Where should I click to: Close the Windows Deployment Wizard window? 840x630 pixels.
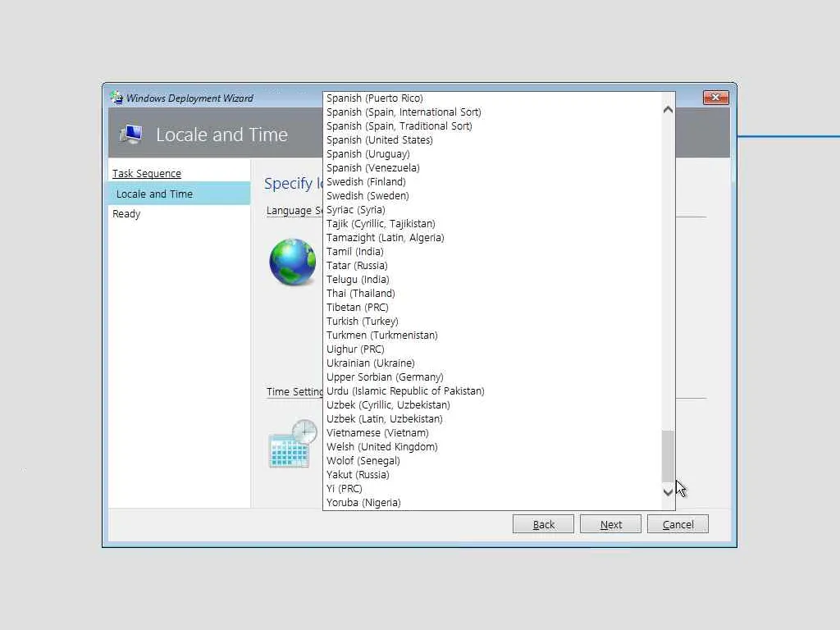pos(715,97)
